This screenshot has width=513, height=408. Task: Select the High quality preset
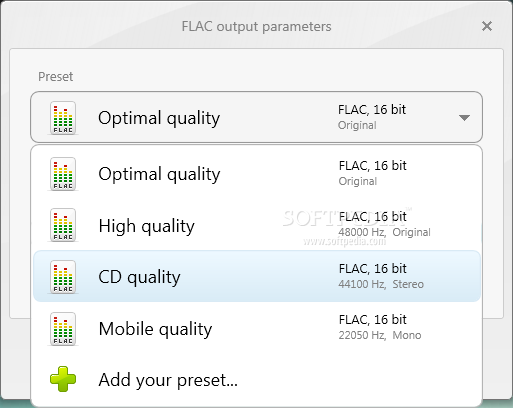256,225
